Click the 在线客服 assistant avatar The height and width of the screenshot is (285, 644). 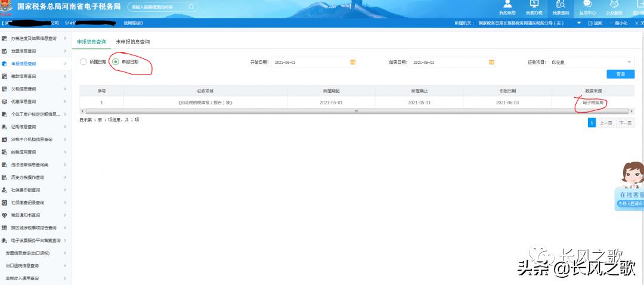[633, 174]
